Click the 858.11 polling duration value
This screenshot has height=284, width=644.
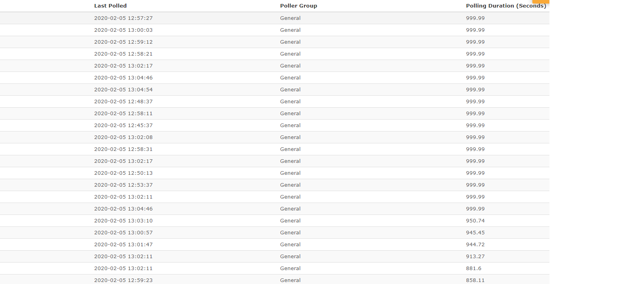475,280
